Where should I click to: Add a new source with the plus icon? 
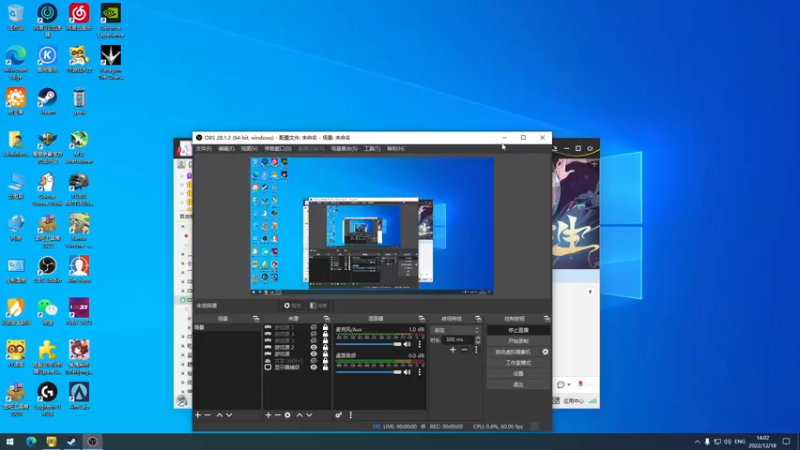(x=268, y=415)
